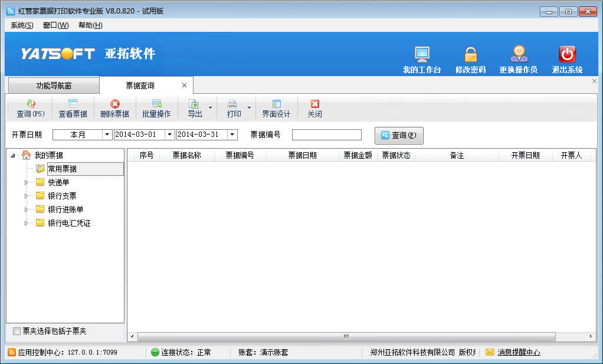Open the 打印 dropdown arrow

pos(249,107)
